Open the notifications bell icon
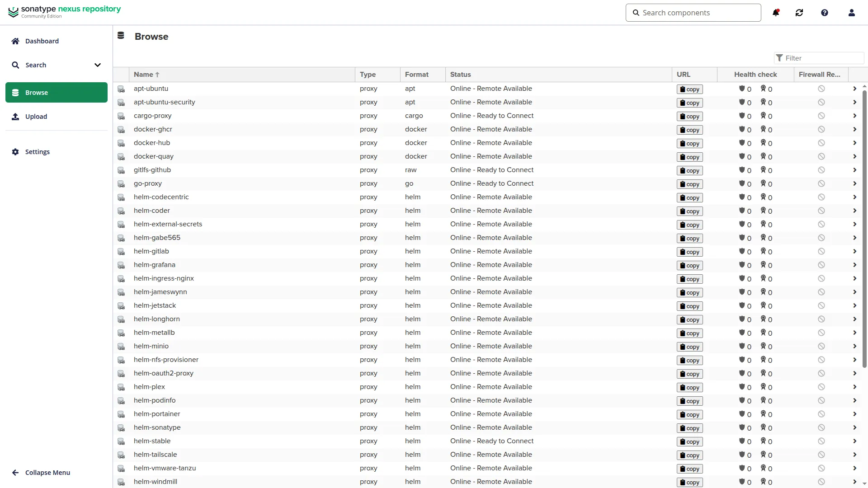The width and height of the screenshot is (868, 488). coord(776,13)
